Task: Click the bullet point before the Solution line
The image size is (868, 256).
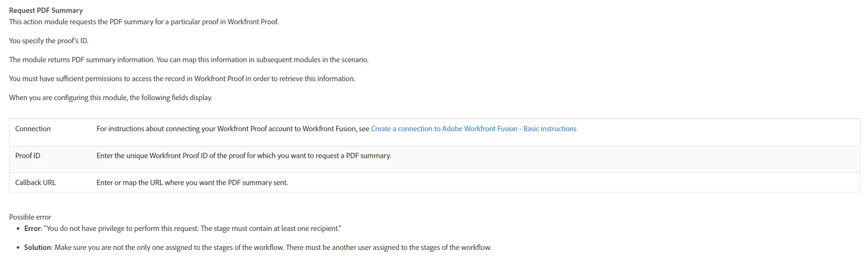Action: pyautogui.click(x=18, y=248)
